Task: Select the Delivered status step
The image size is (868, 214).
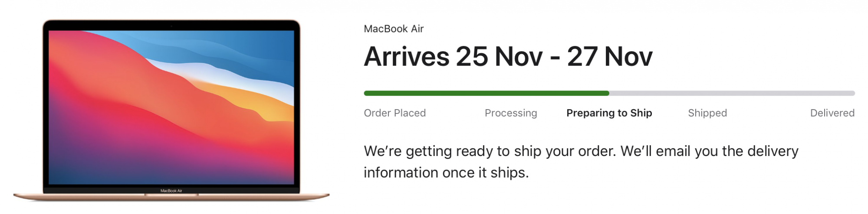Action: tap(832, 113)
